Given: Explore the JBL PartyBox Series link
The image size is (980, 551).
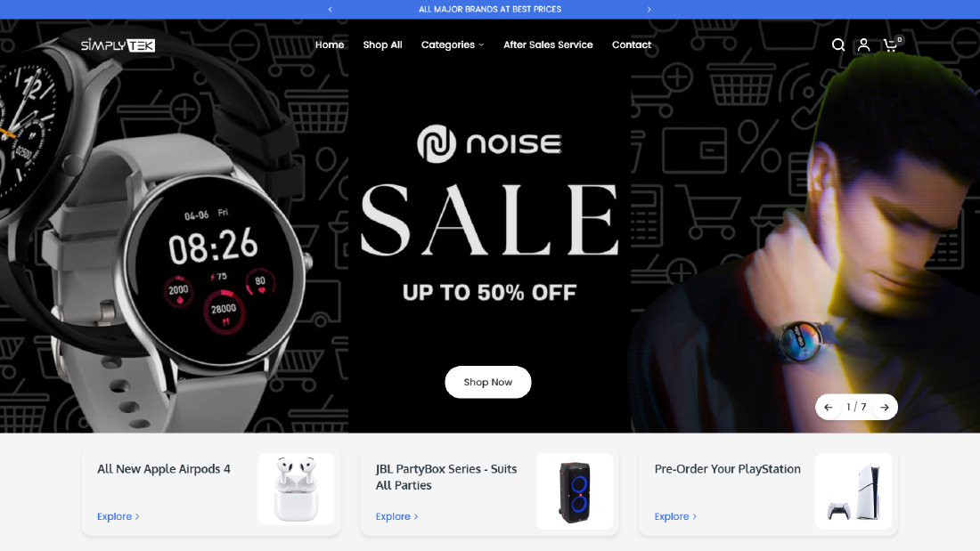Looking at the screenshot, I should [x=396, y=516].
